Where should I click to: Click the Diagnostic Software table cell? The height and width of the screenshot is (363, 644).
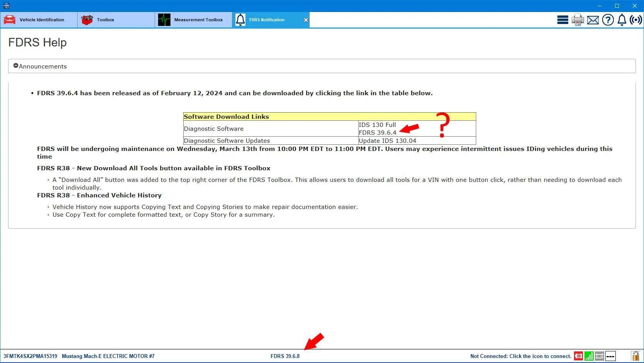[x=271, y=128]
